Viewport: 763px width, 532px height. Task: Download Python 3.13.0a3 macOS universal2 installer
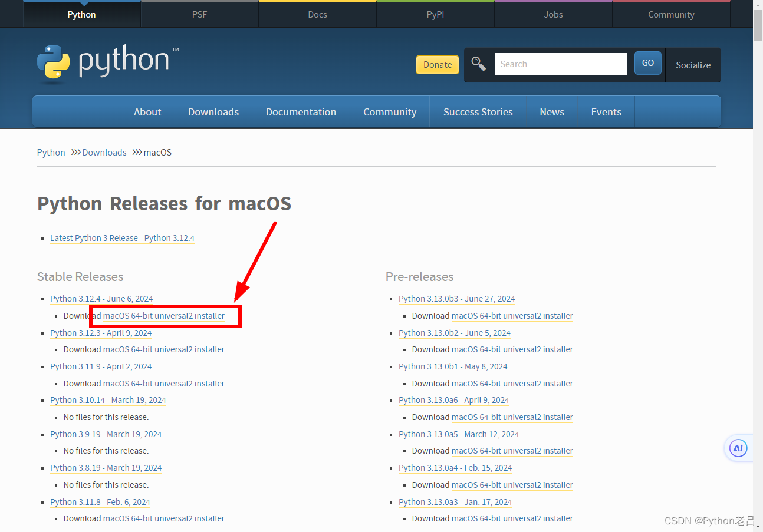[x=512, y=518]
